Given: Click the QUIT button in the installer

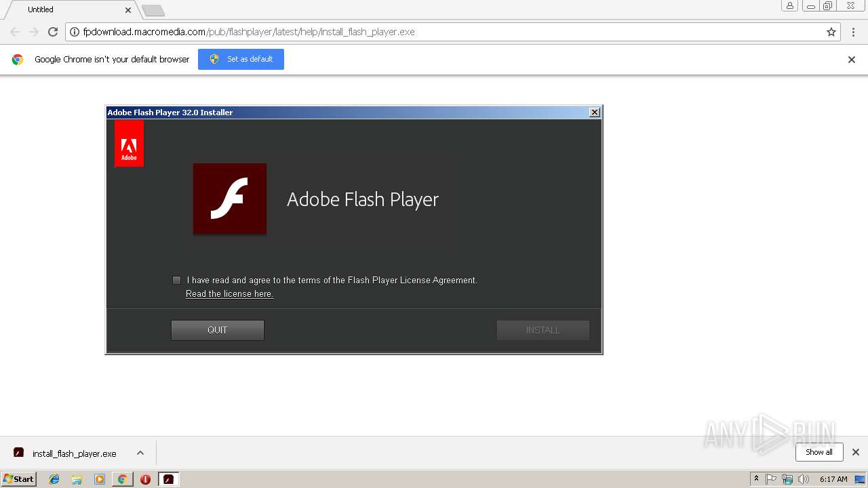Looking at the screenshot, I should pos(218,330).
